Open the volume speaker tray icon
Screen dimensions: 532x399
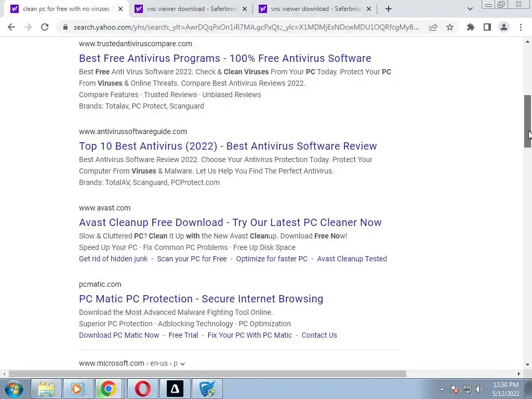pos(480,389)
